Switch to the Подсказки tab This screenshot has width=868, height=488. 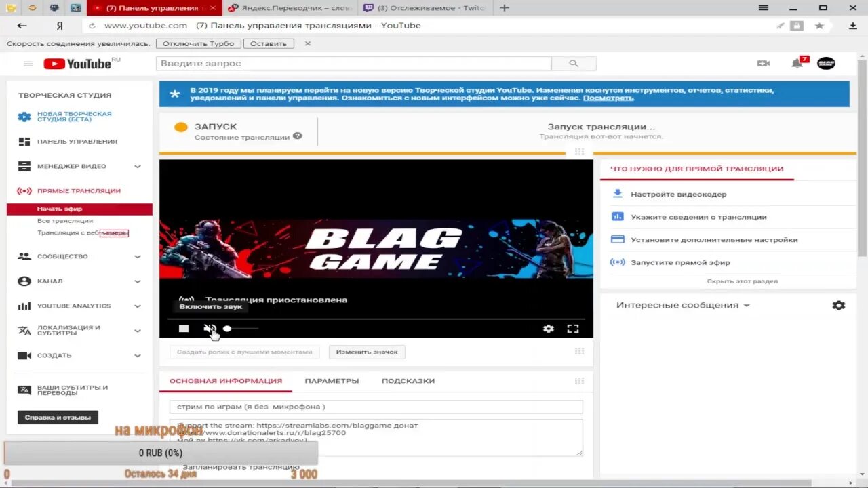(x=408, y=381)
